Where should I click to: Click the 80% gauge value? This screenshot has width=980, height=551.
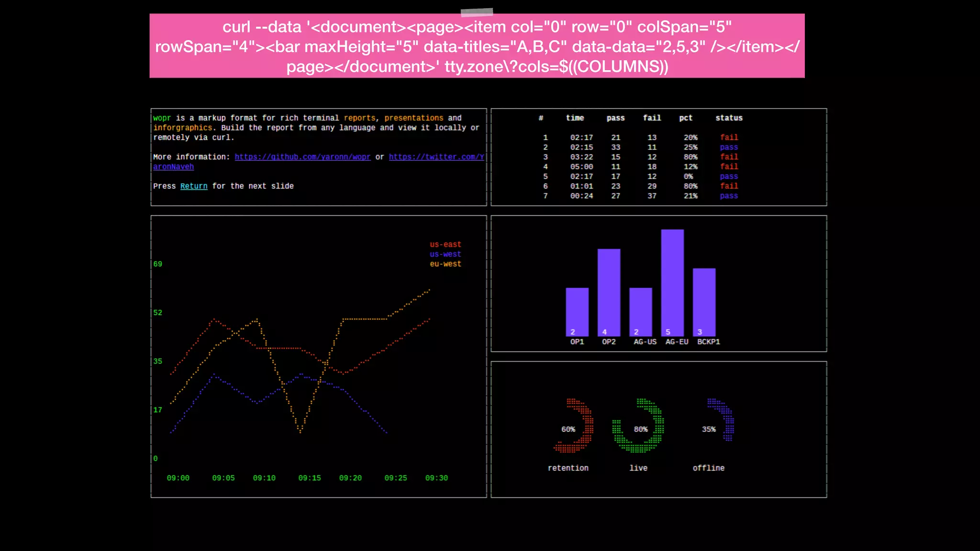[x=641, y=430]
